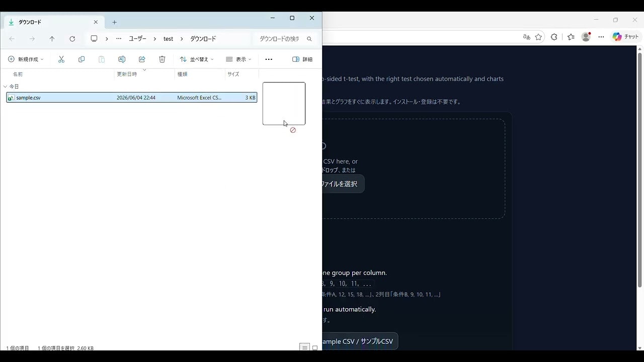The height and width of the screenshot is (362, 644).
Task: Click the Share icon in toolbar
Action: click(x=142, y=59)
